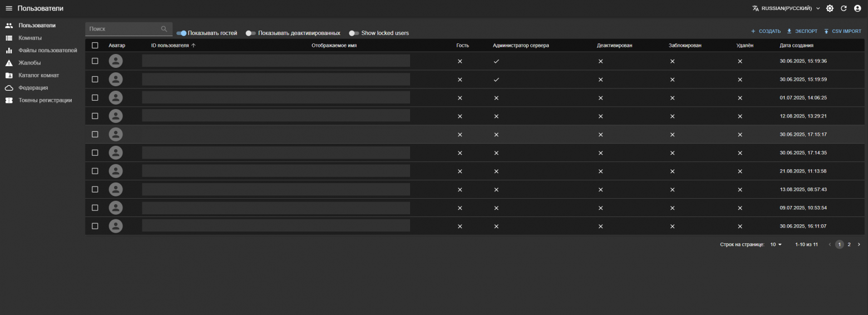Click the Rooms list icon in sidebar
Screen dimensions: 868x315
click(x=9, y=38)
